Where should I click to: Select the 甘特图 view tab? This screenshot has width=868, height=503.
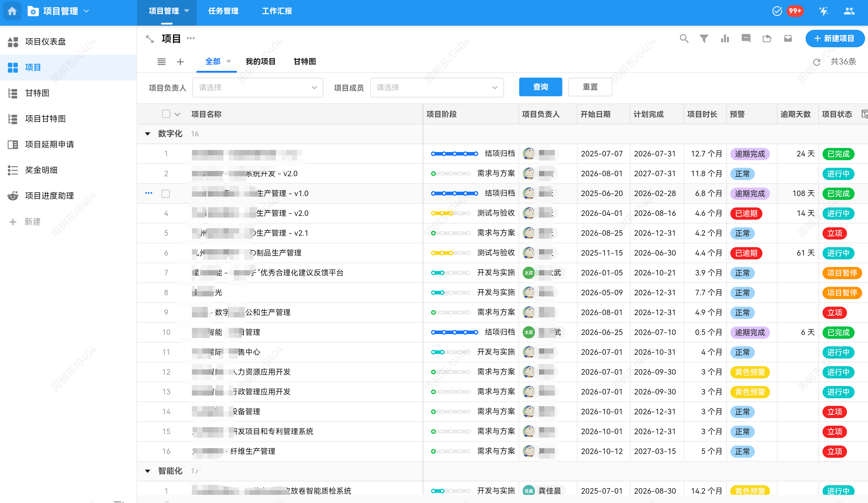(304, 62)
